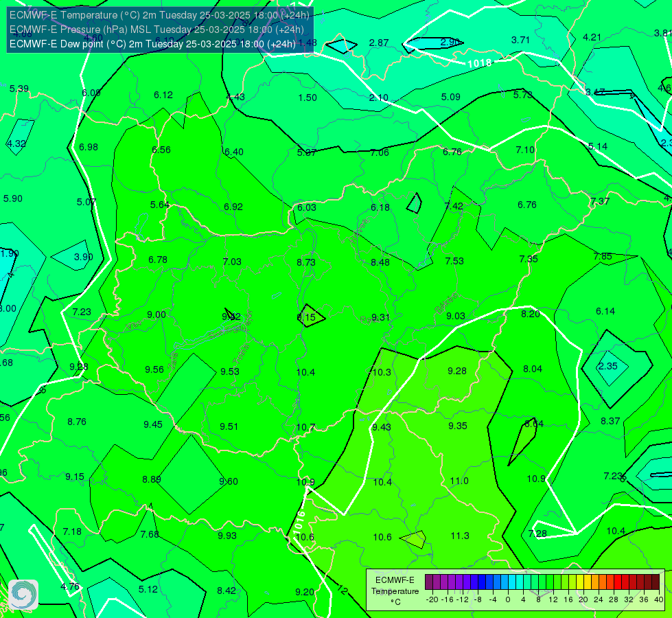Click the legend title ECMWF-E Temperature °C
This screenshot has width=672, height=618.
click(x=395, y=591)
